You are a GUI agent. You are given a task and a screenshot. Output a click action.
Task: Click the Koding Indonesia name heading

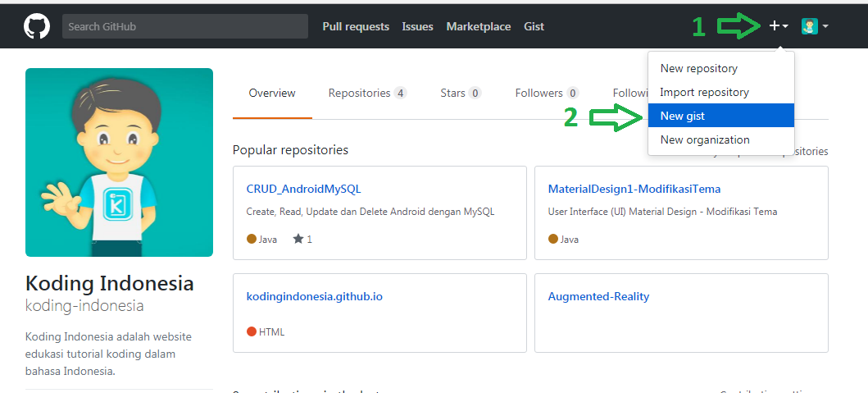tap(110, 284)
